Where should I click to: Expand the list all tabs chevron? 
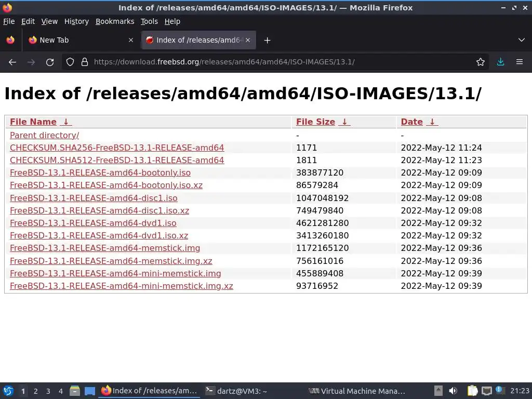pyautogui.click(x=522, y=40)
